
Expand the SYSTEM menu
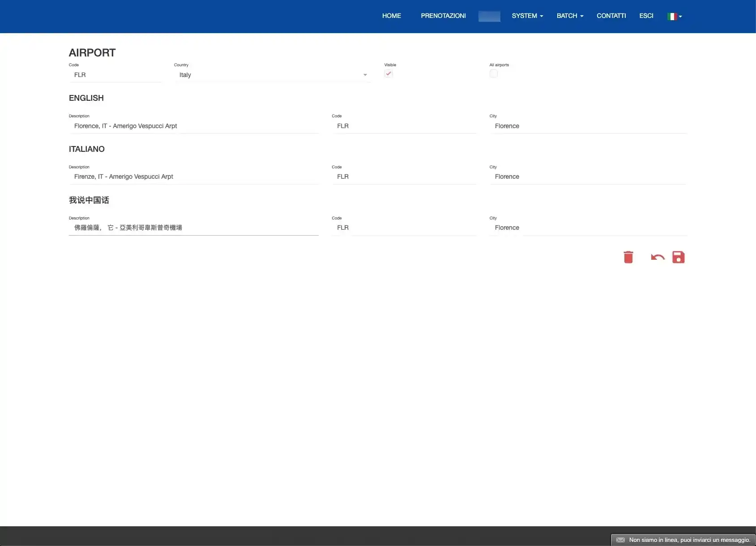pyautogui.click(x=527, y=16)
